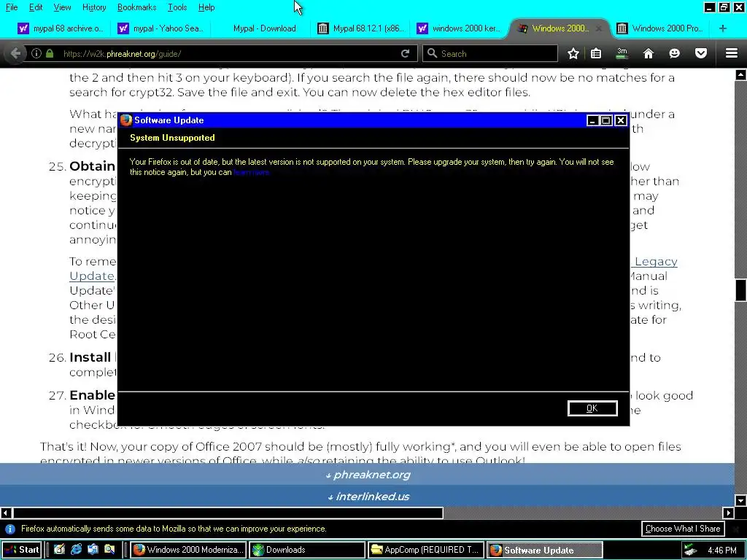Switch to the 'Windows 2000 Pro...' tab
This screenshot has height=560, width=747.
(x=661, y=28)
